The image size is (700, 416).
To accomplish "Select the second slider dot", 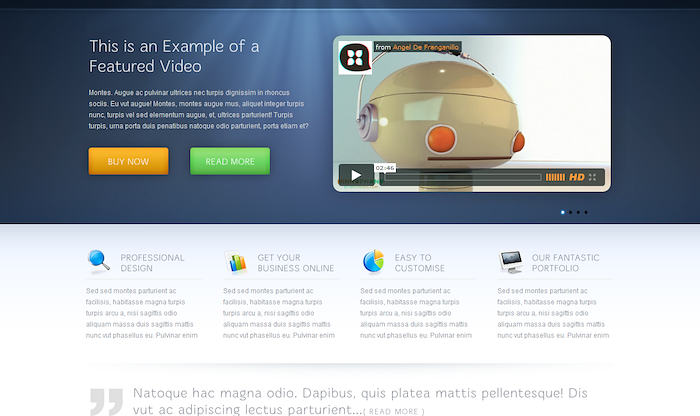I will [x=571, y=212].
